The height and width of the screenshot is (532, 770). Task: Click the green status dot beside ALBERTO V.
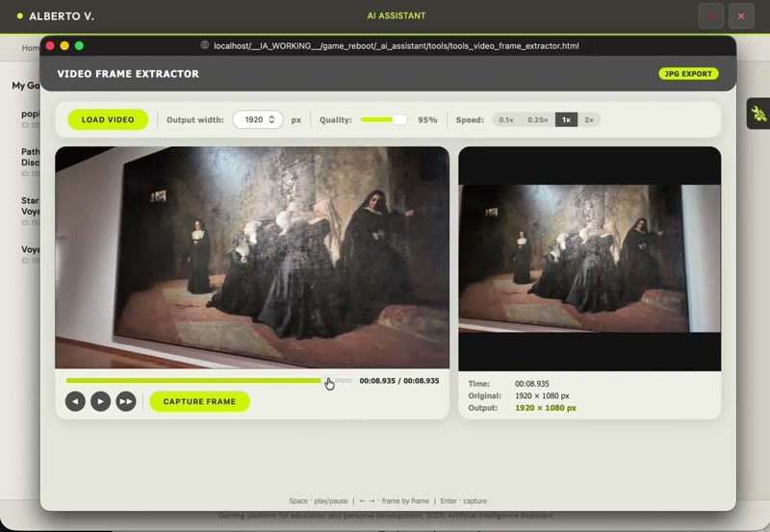point(19,16)
